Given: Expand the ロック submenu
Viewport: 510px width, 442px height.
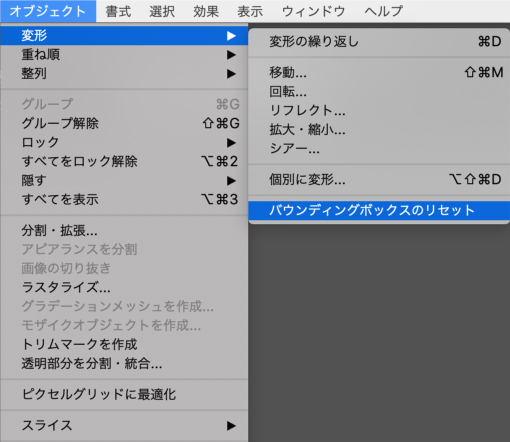Looking at the screenshot, I should [x=124, y=142].
